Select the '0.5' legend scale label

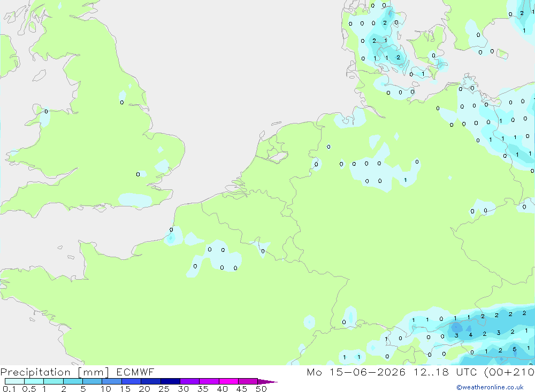29,389
